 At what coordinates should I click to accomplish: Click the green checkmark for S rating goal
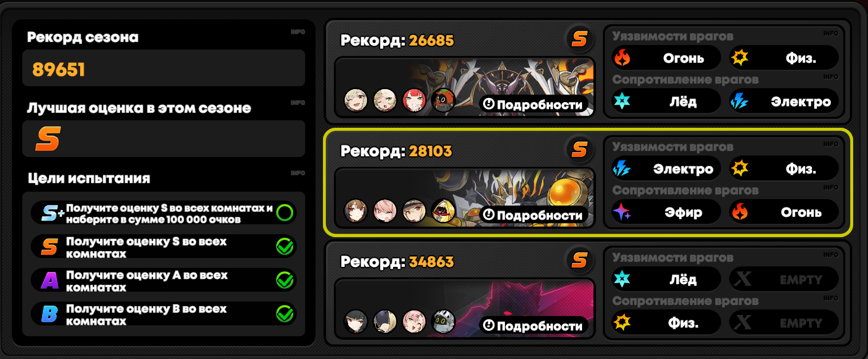pyautogui.click(x=285, y=247)
